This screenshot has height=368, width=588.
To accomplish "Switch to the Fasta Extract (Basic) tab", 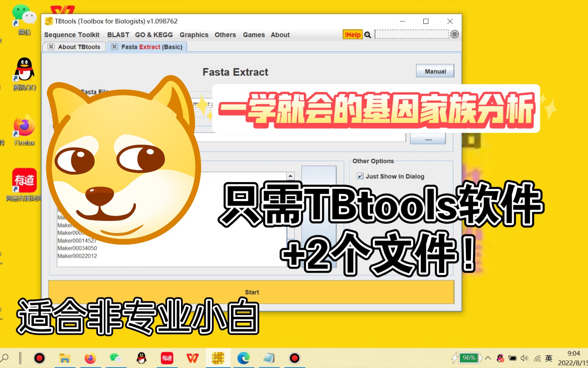I will (x=152, y=47).
